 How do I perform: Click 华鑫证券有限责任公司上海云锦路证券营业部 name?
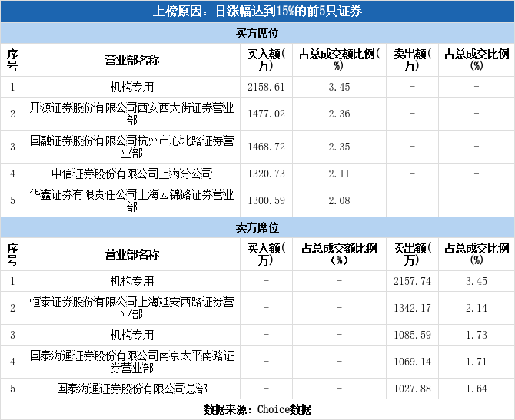[x=132, y=200]
